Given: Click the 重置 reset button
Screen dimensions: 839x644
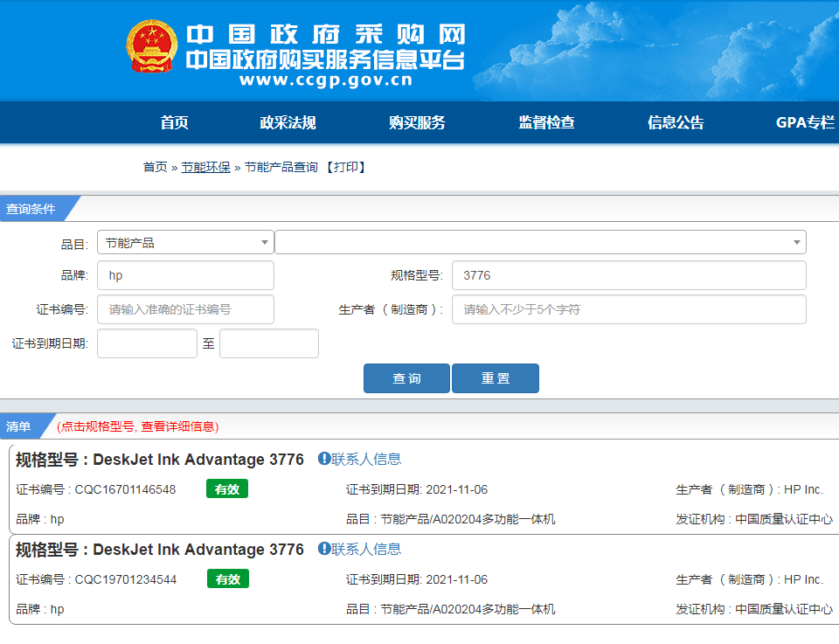Looking at the screenshot, I should pos(496,378).
